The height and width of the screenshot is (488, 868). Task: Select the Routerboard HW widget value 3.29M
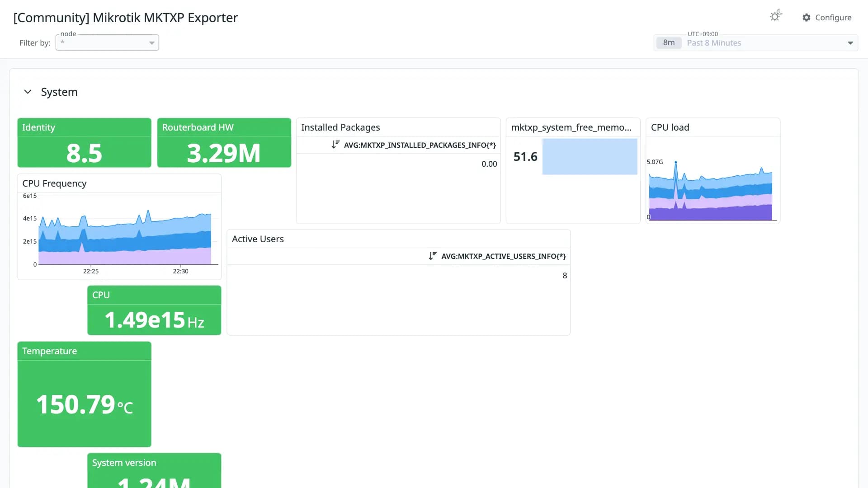tap(224, 153)
